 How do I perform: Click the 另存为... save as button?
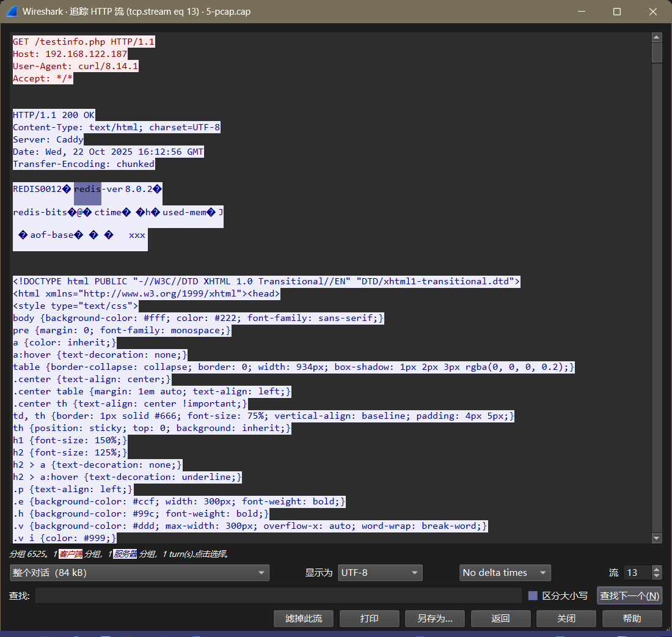click(x=434, y=618)
